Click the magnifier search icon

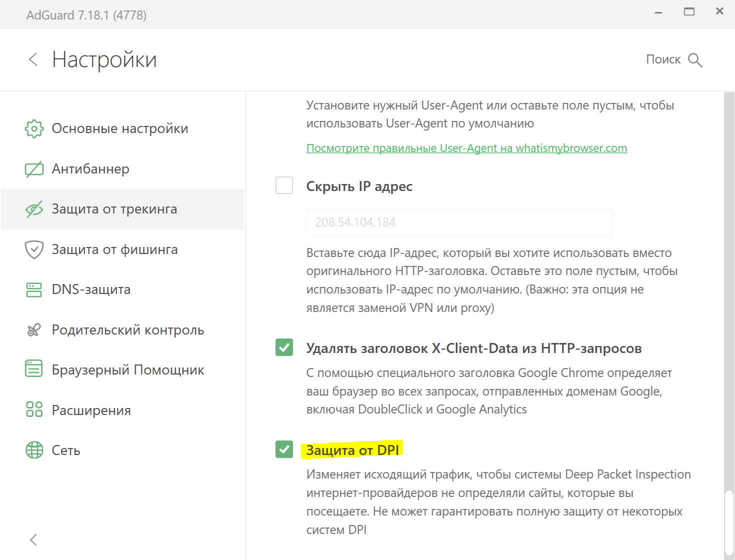pyautogui.click(x=695, y=60)
